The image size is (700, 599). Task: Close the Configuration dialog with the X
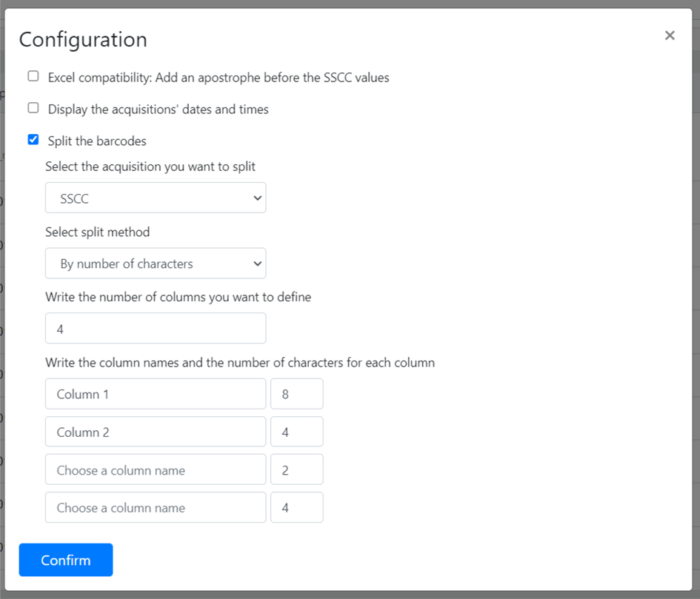[669, 36]
